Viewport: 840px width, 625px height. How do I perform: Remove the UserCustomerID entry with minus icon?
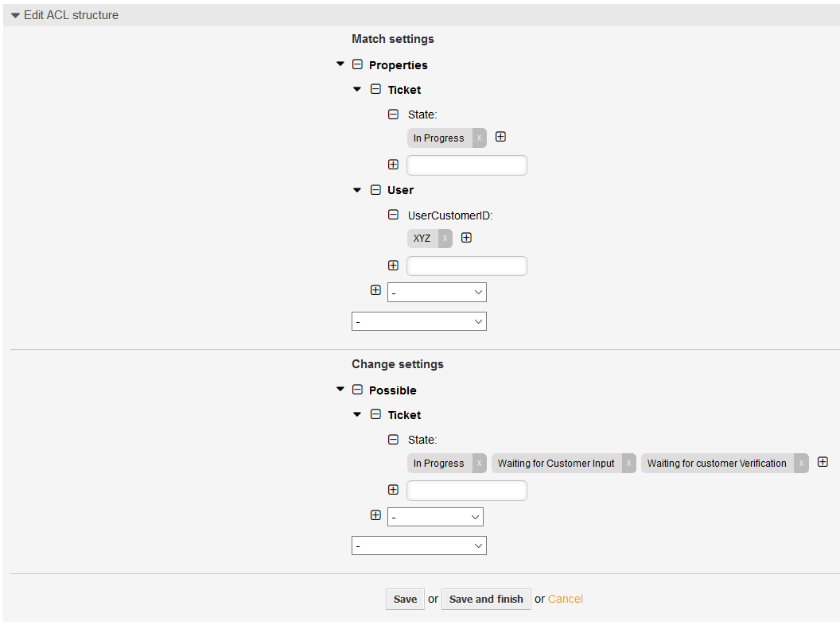pos(393,215)
